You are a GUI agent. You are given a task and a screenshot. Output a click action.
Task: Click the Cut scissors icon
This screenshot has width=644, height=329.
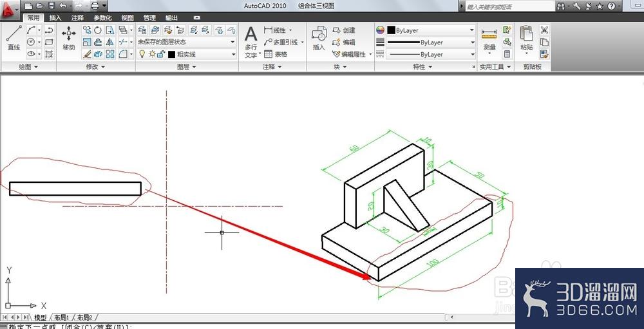(x=544, y=30)
